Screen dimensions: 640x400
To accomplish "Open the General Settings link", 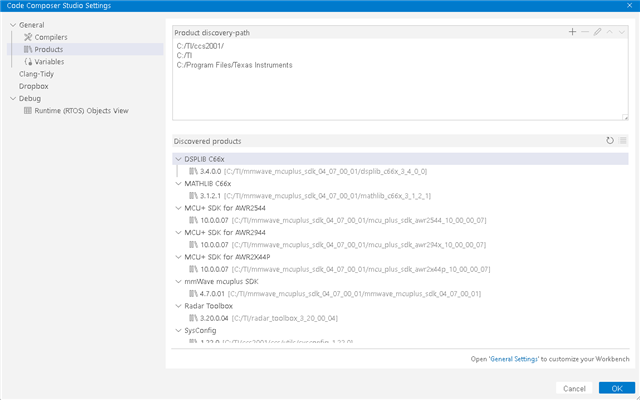I will click(514, 359).
